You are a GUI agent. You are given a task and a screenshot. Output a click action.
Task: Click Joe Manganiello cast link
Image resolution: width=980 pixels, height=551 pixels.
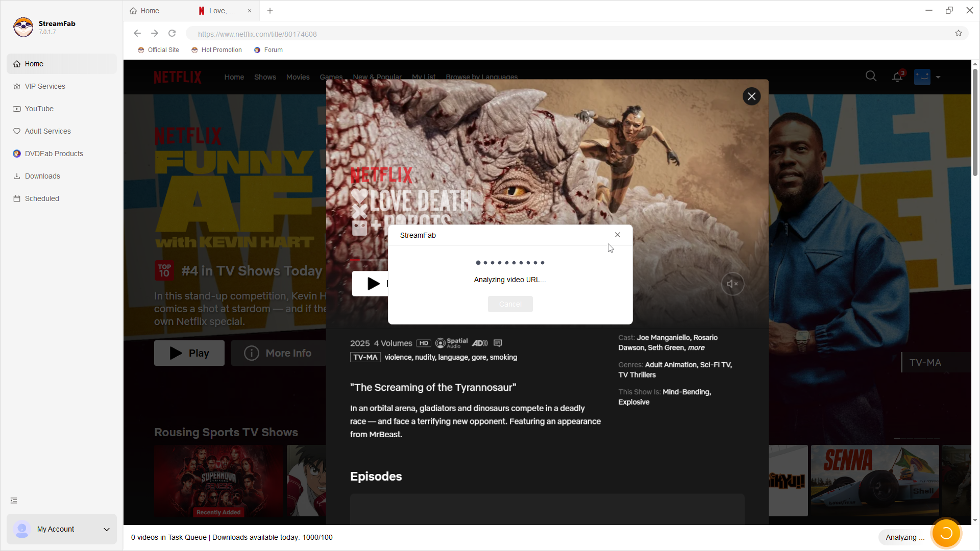(663, 338)
